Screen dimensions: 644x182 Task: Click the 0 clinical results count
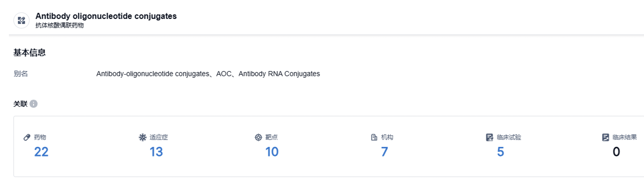pyautogui.click(x=616, y=152)
